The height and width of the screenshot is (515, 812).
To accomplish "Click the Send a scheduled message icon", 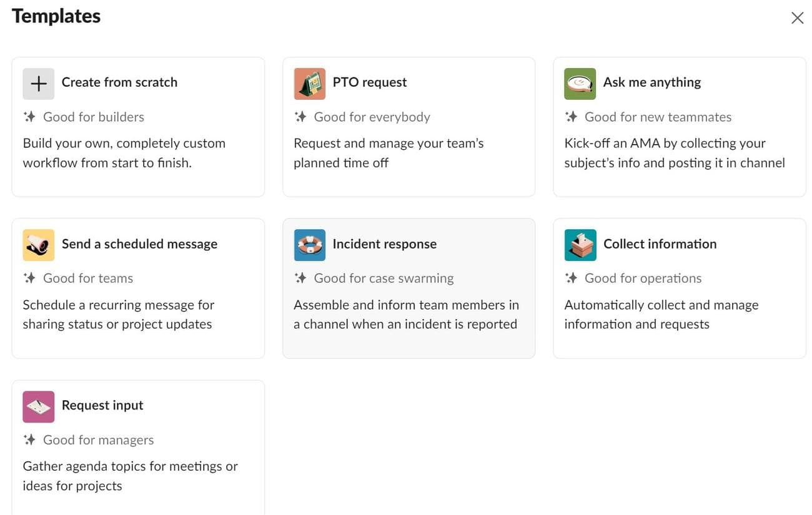I will (38, 245).
